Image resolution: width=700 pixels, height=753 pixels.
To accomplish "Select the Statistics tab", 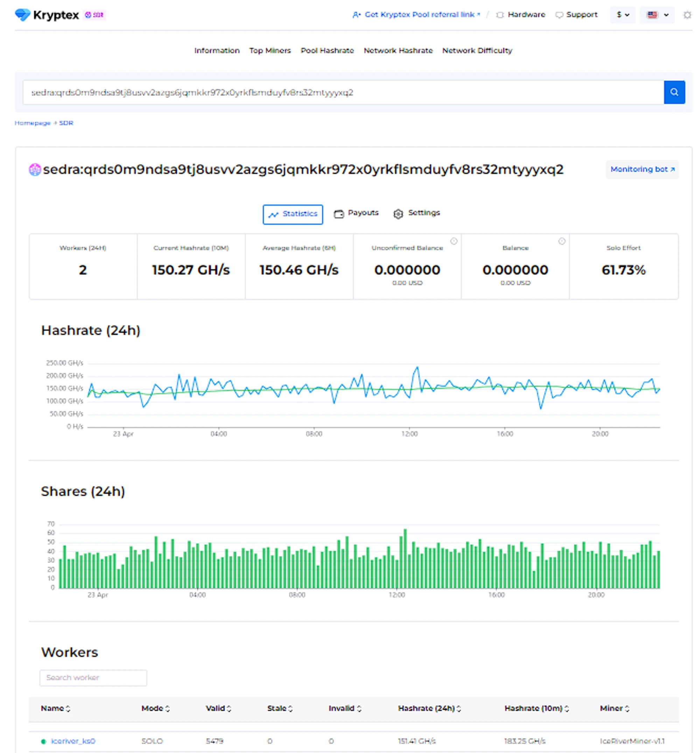I will tap(292, 214).
